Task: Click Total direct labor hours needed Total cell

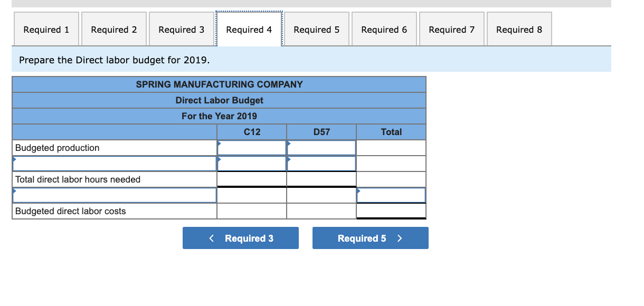Action: click(391, 179)
